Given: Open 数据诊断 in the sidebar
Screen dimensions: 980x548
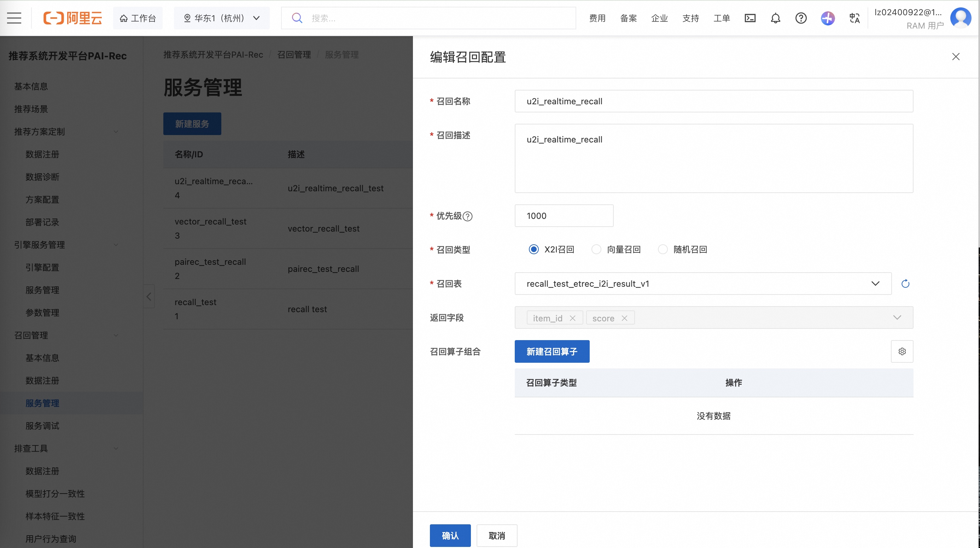Looking at the screenshot, I should point(42,177).
